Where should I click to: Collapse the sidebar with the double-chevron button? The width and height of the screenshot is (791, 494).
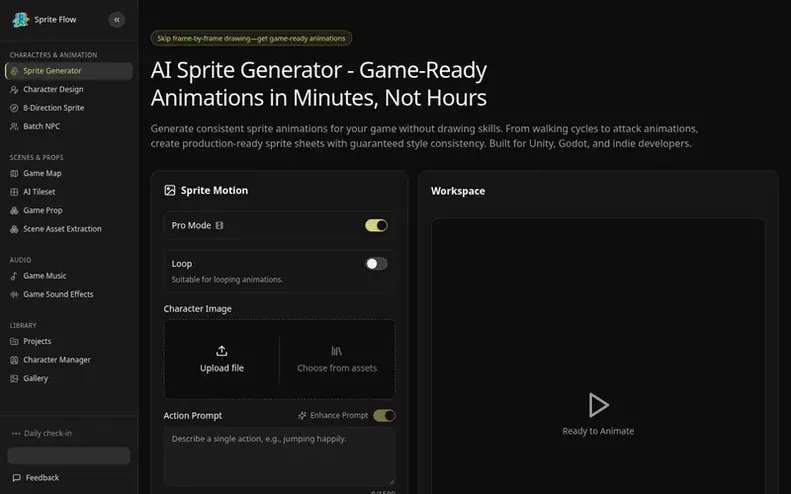117,20
